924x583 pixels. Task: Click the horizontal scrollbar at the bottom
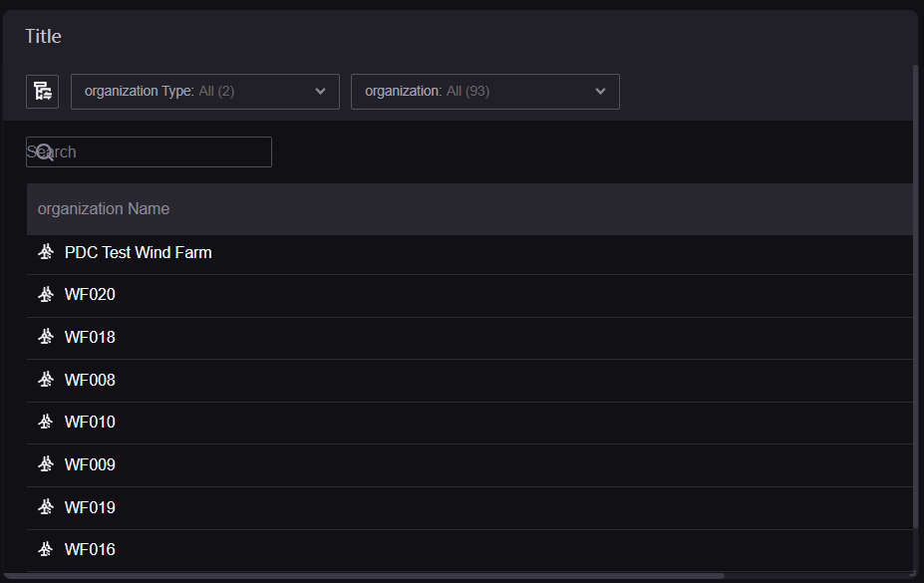click(364, 576)
